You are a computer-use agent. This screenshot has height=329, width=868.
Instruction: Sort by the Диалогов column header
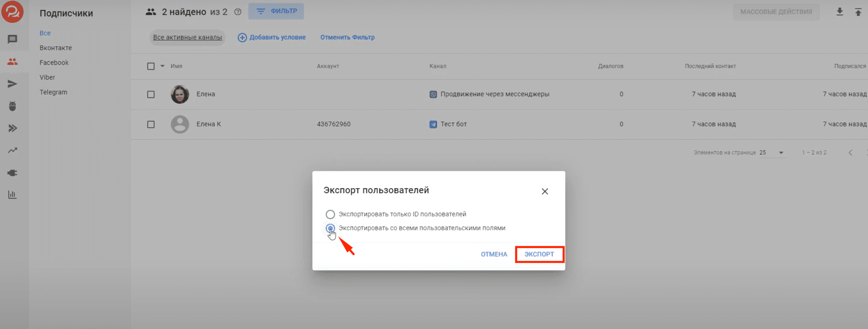pyautogui.click(x=611, y=66)
